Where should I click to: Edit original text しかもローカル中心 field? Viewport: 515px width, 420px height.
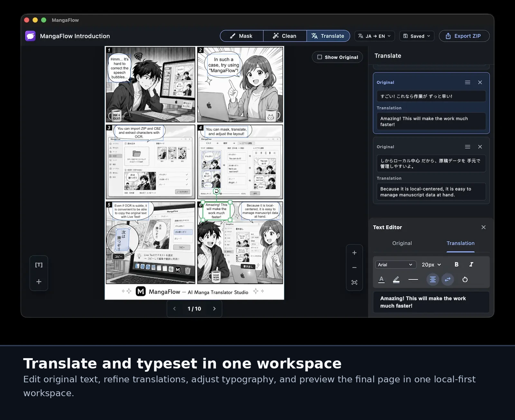[431, 163]
